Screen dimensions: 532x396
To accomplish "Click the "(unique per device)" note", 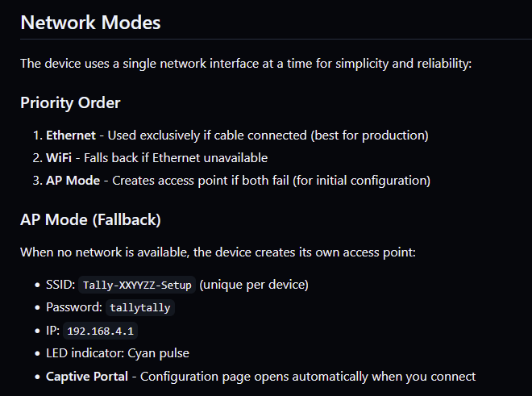I will [254, 285].
